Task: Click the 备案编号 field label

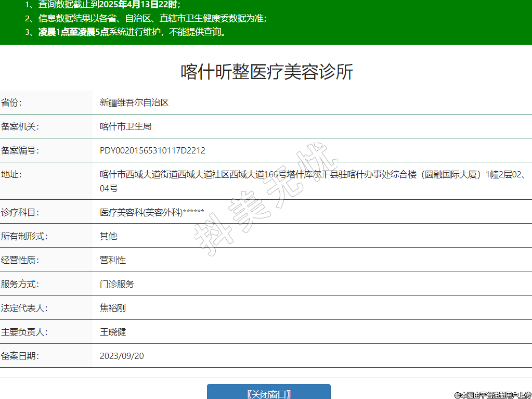Action: (20, 151)
